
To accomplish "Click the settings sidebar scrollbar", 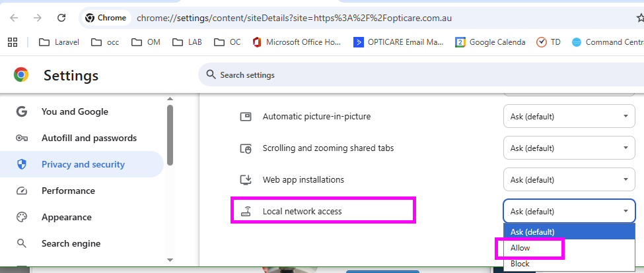I will tap(170, 135).
